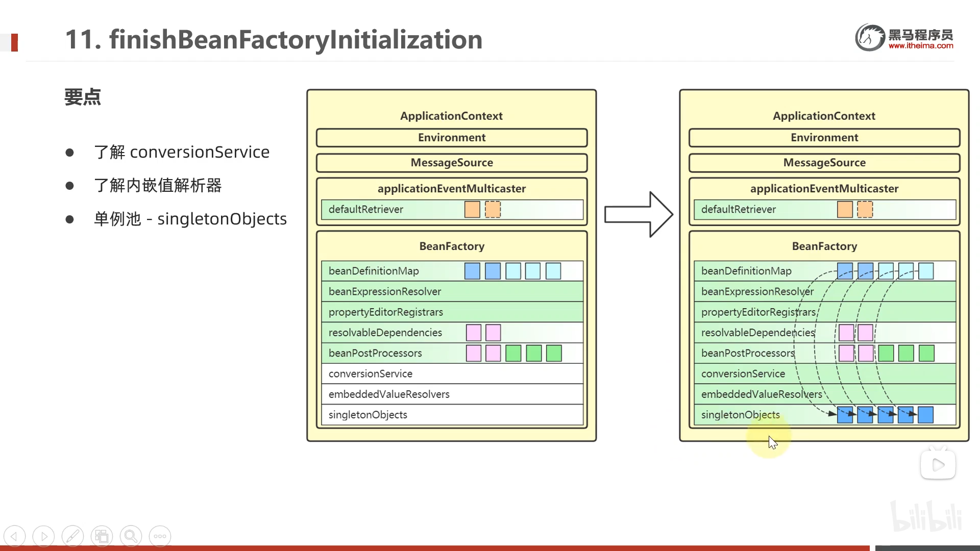Click solid orange square in left defaultRetriever row
The height and width of the screenshot is (551, 980).
472,209
